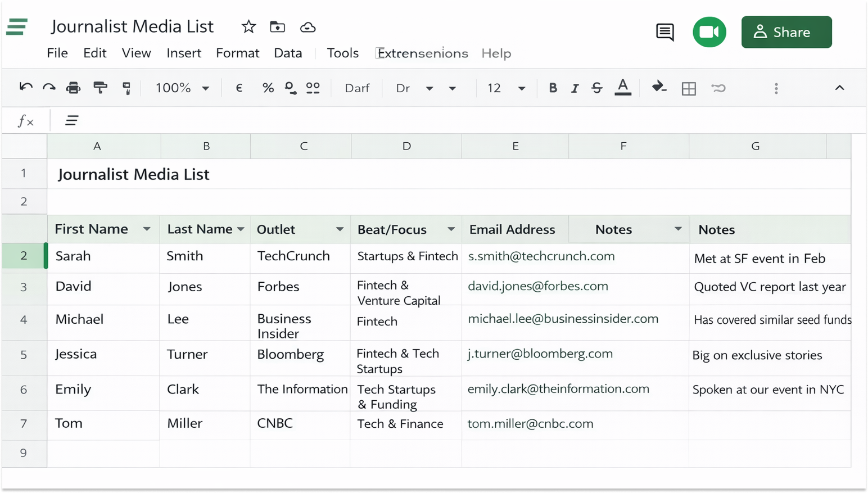
Task: Expand the First Name filter dropdown
Action: pos(147,229)
